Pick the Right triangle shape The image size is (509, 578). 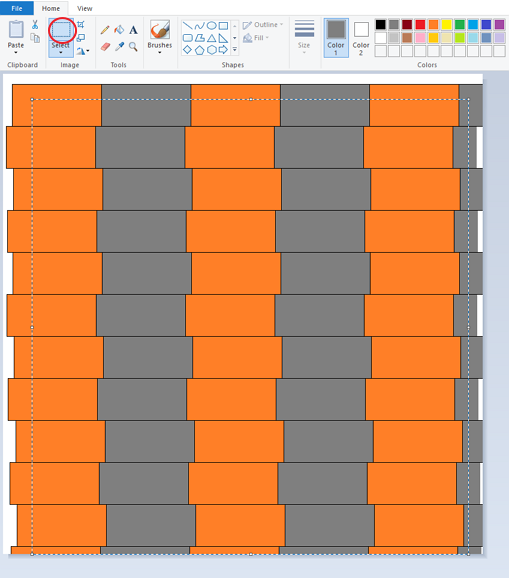(x=223, y=38)
